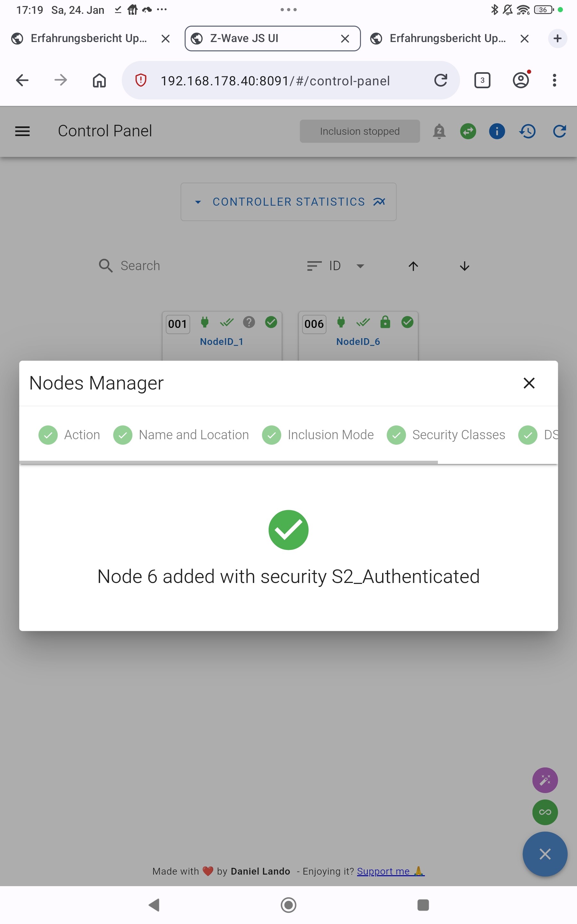Open the blue info icon
The height and width of the screenshot is (924, 577).
pyautogui.click(x=497, y=131)
